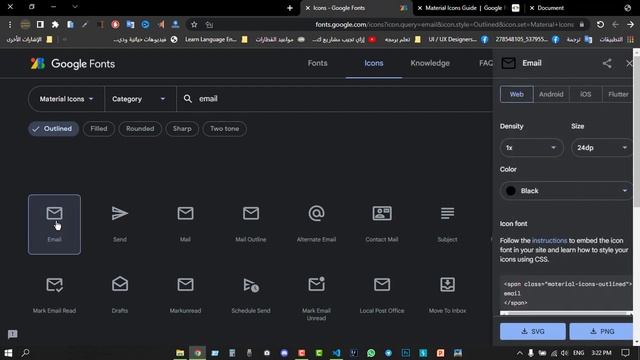Click the icon font code snippet
Image resolution: width=640 pixels, height=360 pixels.
tap(567, 293)
